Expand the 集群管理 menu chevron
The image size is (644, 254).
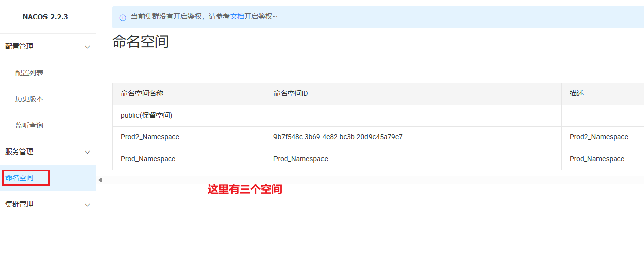pyautogui.click(x=87, y=205)
